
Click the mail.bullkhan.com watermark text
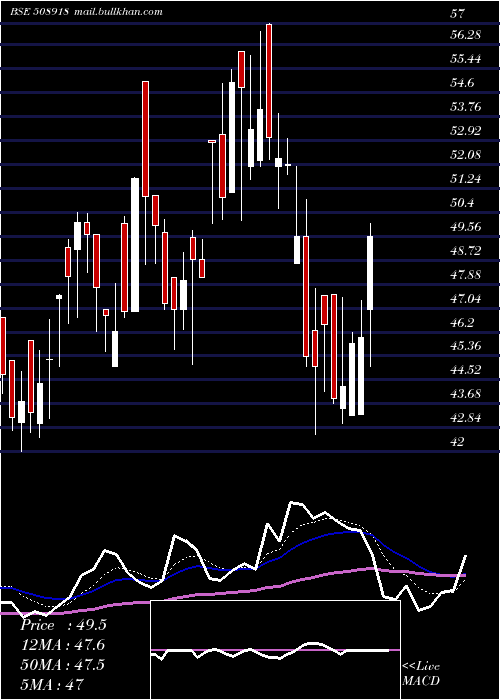click(118, 12)
